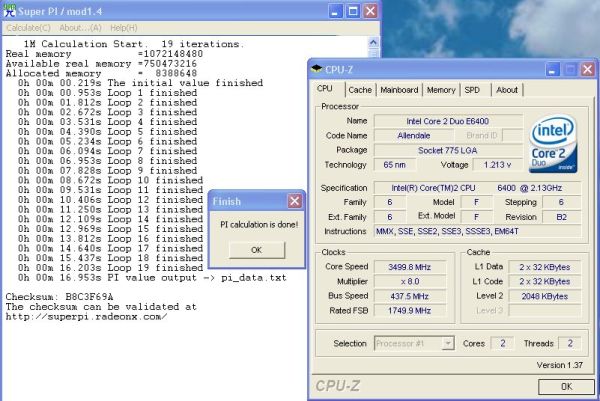Click the line 'Loop 1 finished'

tap(108, 93)
